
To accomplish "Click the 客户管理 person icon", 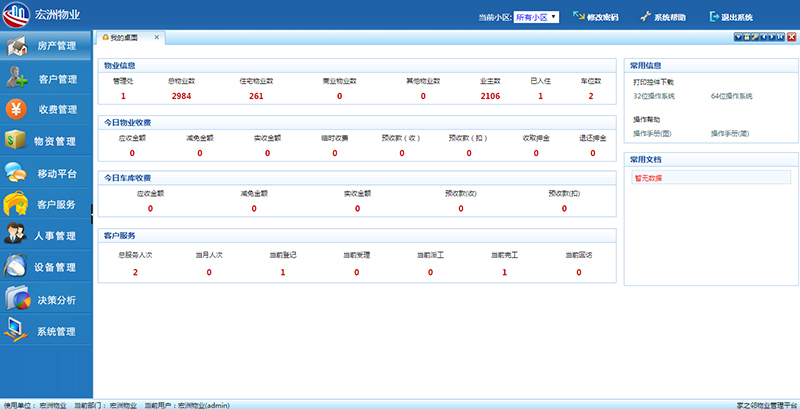I will [17, 78].
